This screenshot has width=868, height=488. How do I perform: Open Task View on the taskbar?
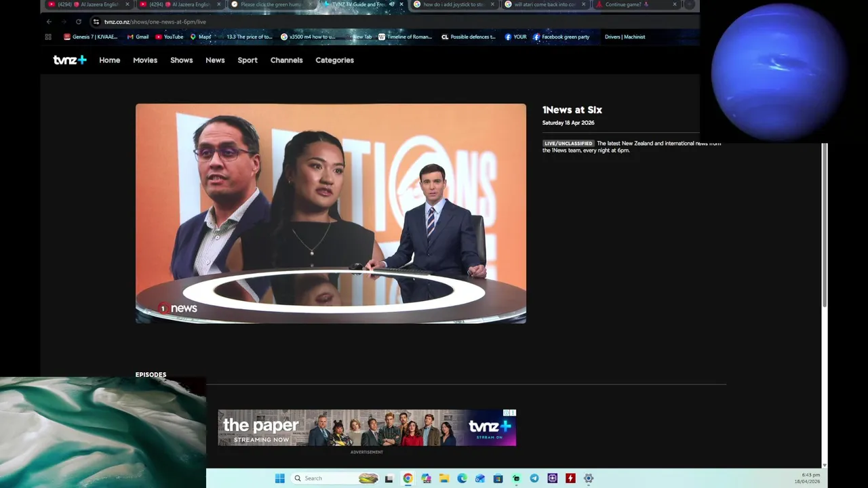pos(389,479)
